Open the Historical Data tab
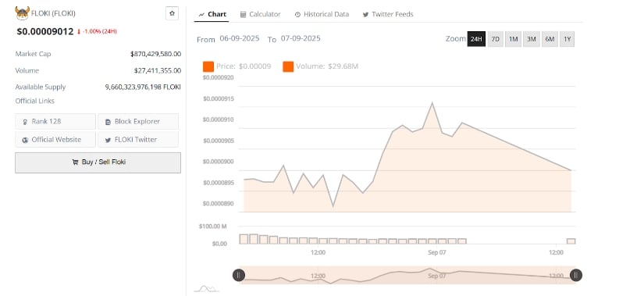The width and height of the screenshot is (644, 296). tap(322, 14)
